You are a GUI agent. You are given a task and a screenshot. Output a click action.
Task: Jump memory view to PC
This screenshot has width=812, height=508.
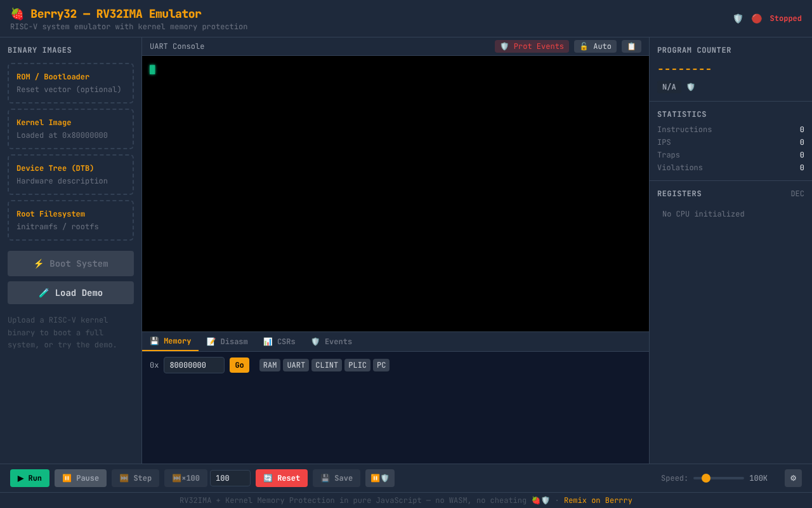point(381,365)
